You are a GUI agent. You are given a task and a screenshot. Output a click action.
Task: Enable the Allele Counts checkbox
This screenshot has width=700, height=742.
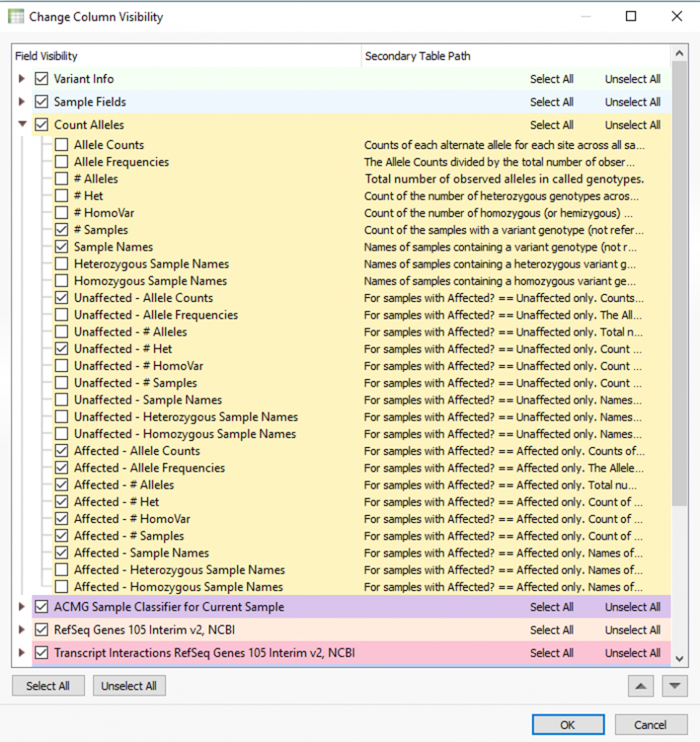coord(62,145)
